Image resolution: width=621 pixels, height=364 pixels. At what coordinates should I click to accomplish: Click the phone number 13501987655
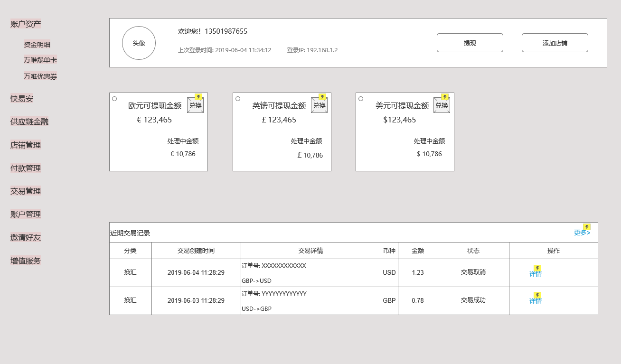pyautogui.click(x=226, y=31)
